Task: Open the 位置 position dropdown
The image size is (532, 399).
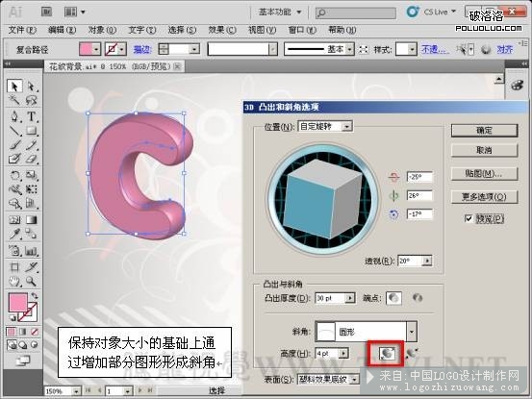Action: [x=325, y=127]
